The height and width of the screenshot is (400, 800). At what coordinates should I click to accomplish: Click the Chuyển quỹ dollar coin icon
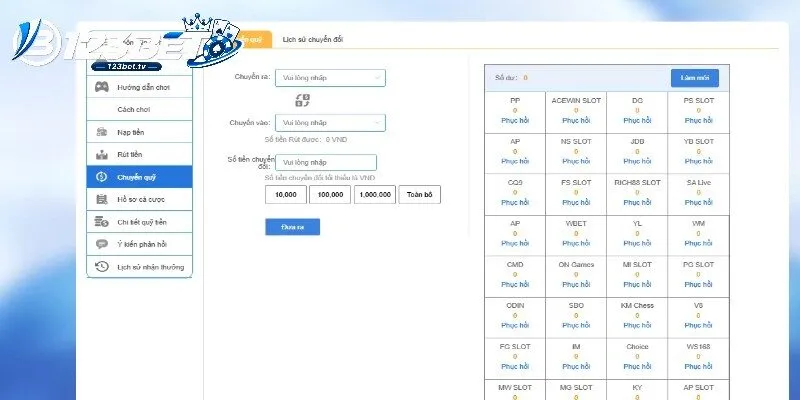101,177
